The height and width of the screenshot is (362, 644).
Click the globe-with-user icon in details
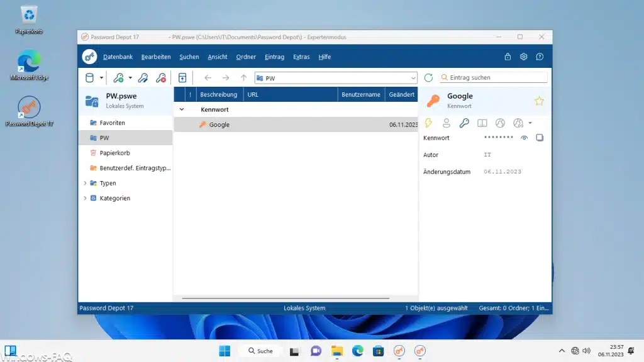(518, 123)
